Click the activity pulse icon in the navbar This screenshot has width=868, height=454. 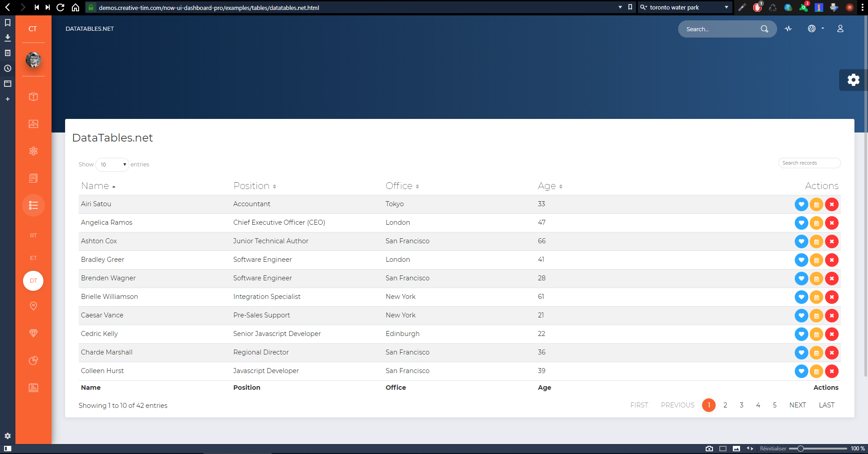[788, 28]
